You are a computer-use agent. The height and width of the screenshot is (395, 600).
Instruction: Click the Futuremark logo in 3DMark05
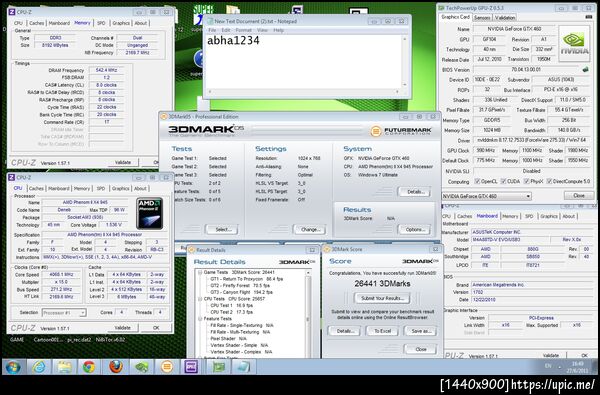(x=401, y=131)
